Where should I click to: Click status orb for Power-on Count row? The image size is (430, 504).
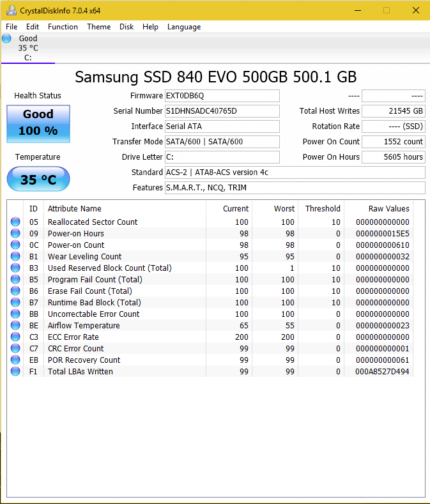[15, 245]
